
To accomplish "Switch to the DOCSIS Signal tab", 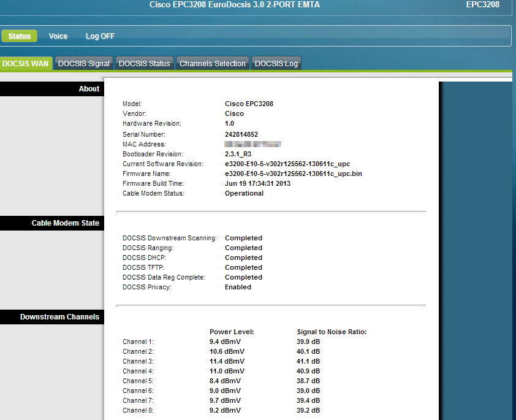I will pyautogui.click(x=84, y=63).
